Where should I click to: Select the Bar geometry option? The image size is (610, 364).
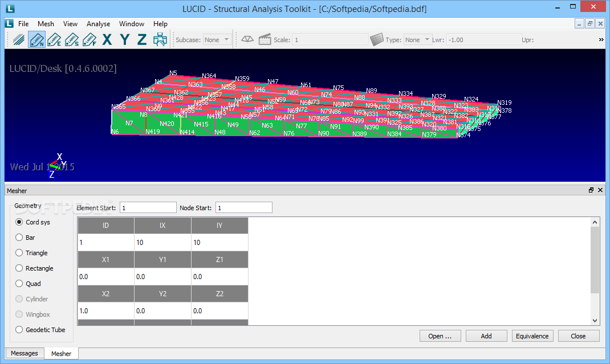[25, 238]
